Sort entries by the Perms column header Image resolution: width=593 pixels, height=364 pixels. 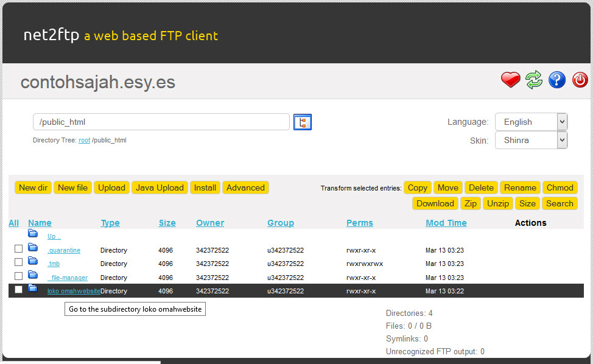[x=359, y=223]
